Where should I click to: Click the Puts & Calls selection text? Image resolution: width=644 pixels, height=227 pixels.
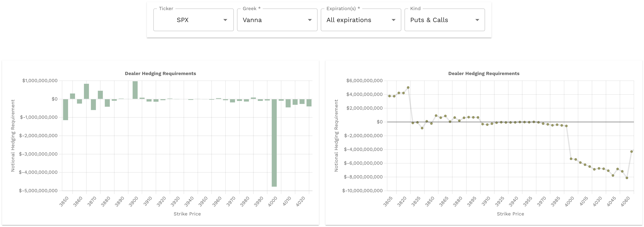coord(429,20)
